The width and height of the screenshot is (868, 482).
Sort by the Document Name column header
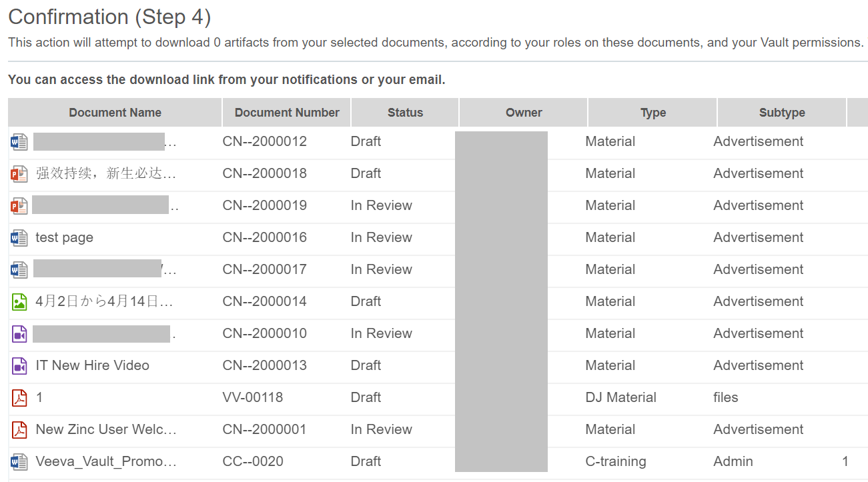[115, 113]
